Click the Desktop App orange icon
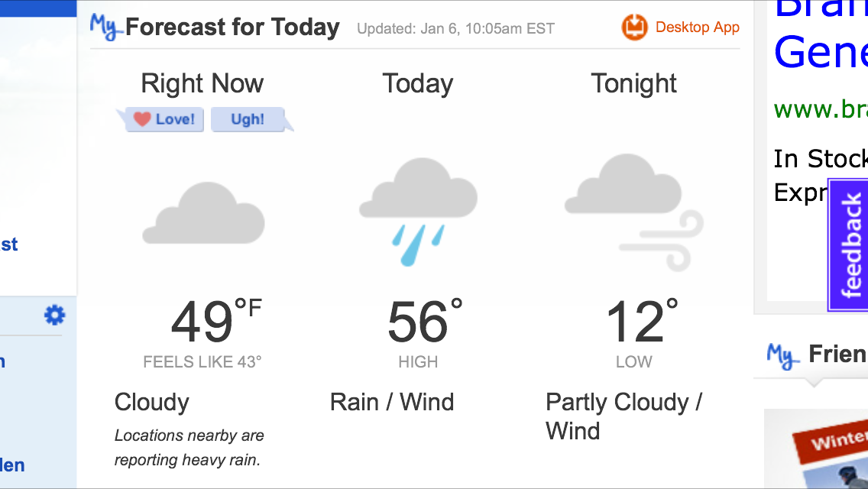This screenshot has width=868, height=489. (635, 28)
